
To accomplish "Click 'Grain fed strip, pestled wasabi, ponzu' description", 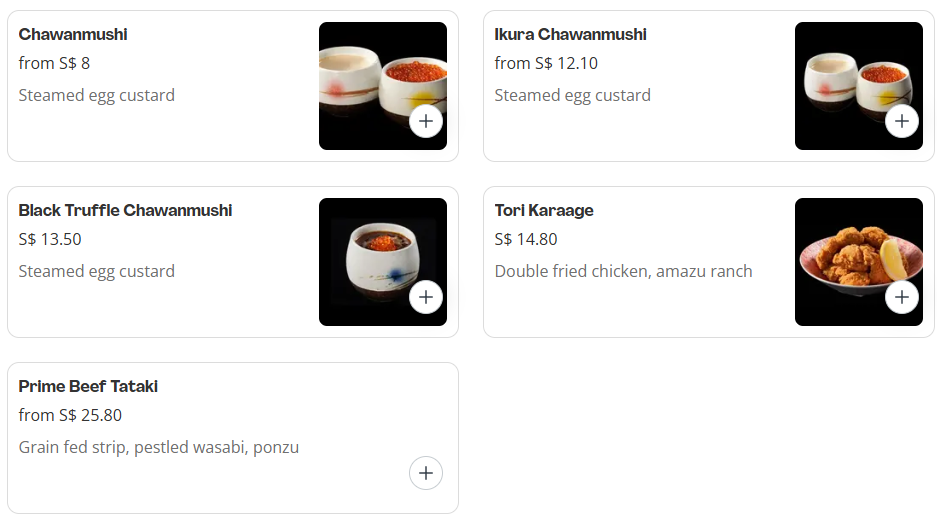I will pyautogui.click(x=158, y=447).
